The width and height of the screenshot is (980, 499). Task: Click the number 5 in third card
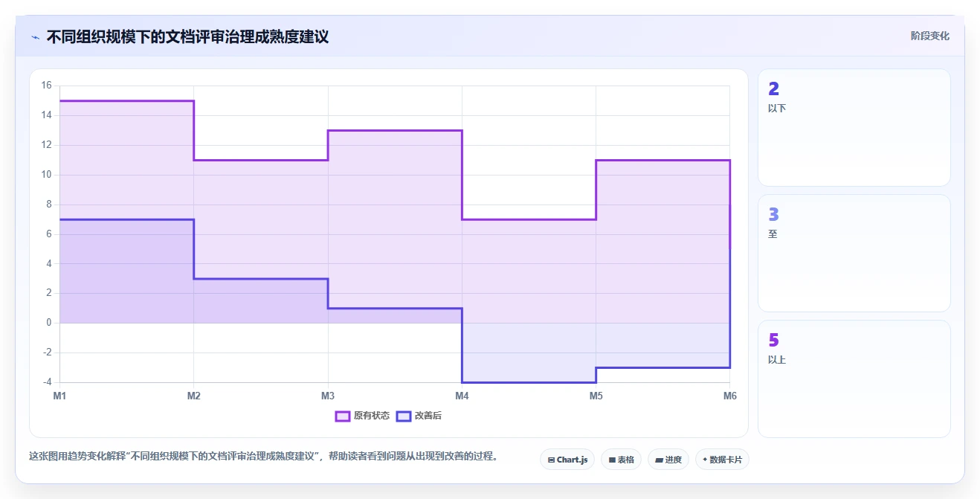click(x=773, y=341)
